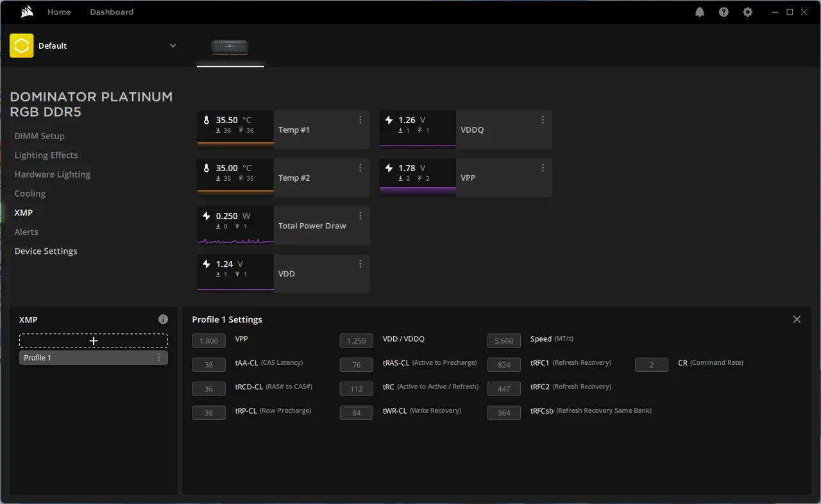This screenshot has height=504, width=821.
Task: Click the CR Command Rate field
Action: coord(652,365)
